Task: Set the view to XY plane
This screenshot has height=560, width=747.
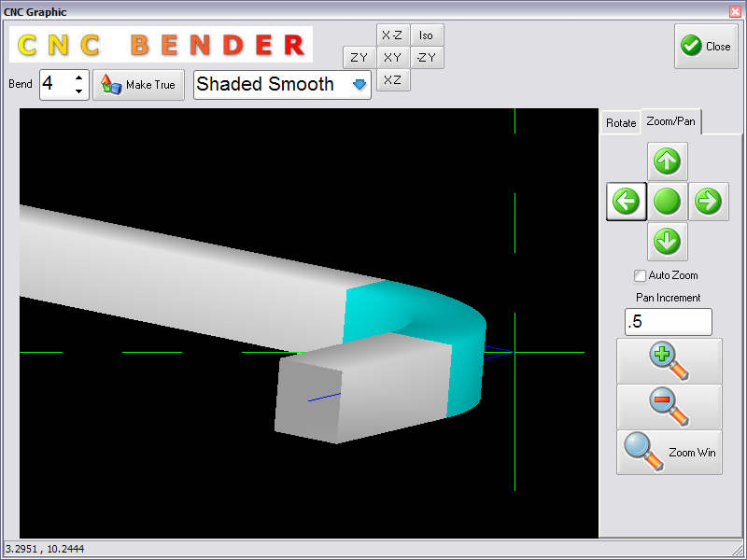Action: (x=393, y=58)
